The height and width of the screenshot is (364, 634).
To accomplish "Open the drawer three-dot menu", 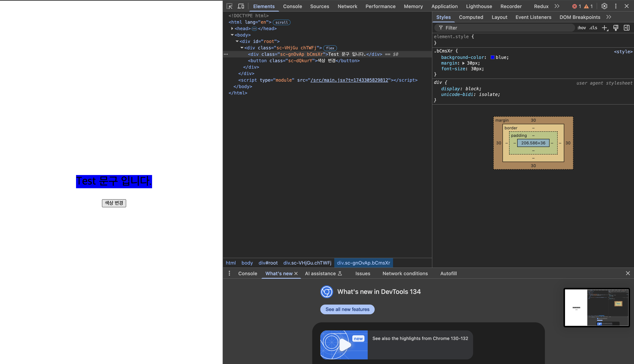I will 229,273.
